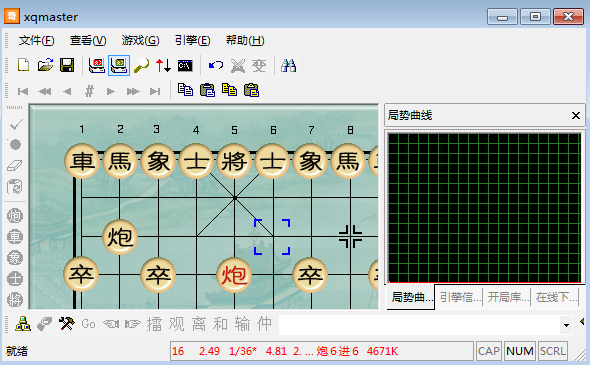The height and width of the screenshot is (365, 590).
Task: Switch to 引擎信... tab
Action: 459,297
